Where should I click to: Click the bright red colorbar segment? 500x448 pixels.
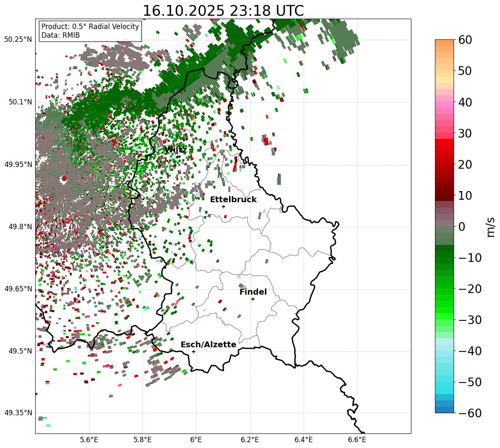point(444,143)
